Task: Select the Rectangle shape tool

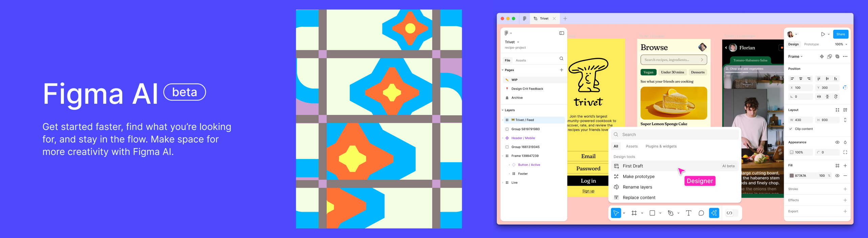Action: 652,213
